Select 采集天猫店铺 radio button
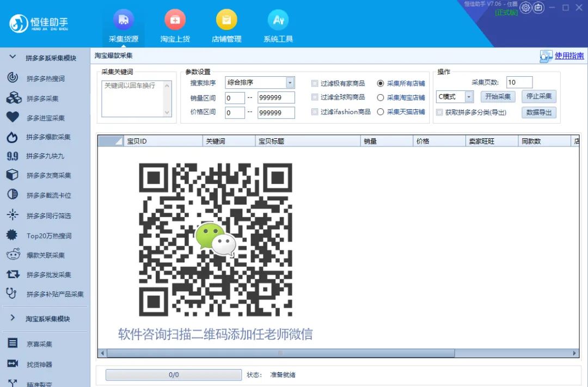The height and width of the screenshot is (387, 588). (380, 112)
